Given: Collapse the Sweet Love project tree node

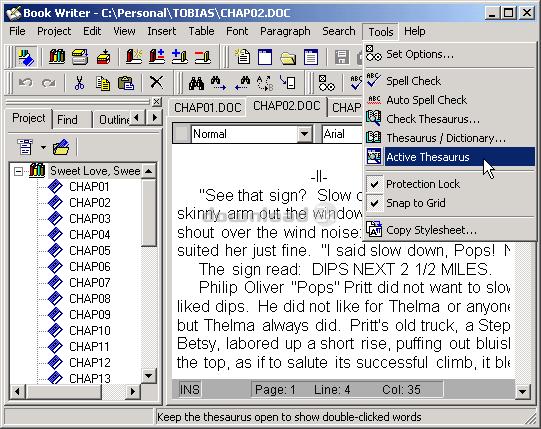Looking at the screenshot, I should coord(18,171).
